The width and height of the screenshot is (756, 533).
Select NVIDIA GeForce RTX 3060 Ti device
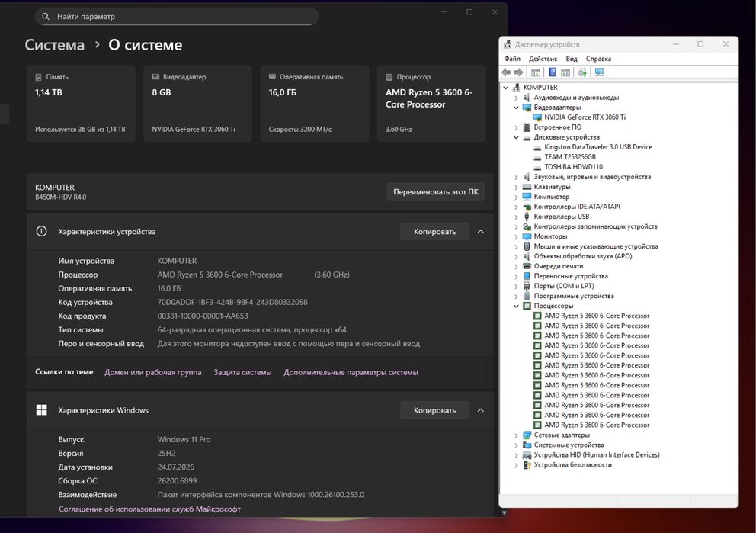coord(585,117)
